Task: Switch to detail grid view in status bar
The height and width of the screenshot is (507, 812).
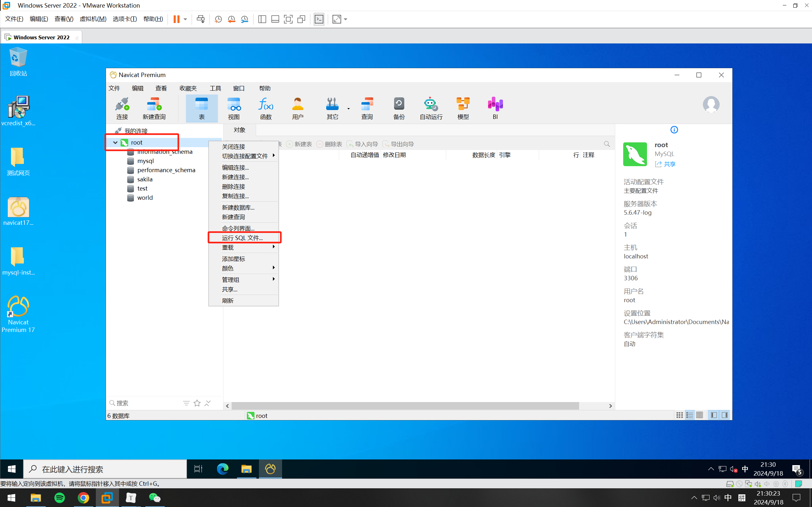Action: coord(700,415)
